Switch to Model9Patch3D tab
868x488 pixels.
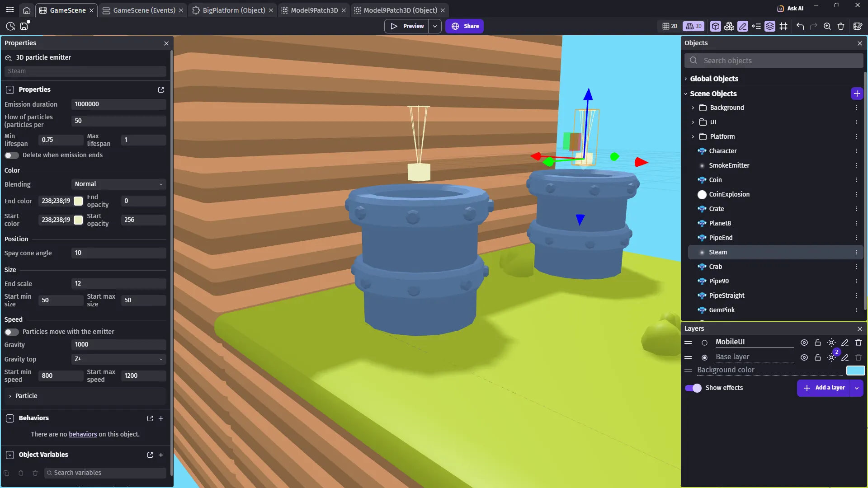coord(314,10)
